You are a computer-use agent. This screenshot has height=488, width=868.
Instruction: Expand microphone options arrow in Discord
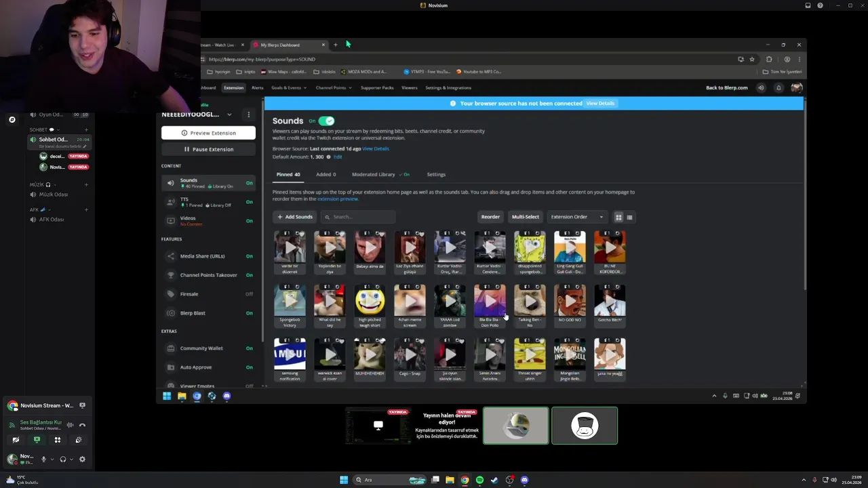[52, 459]
